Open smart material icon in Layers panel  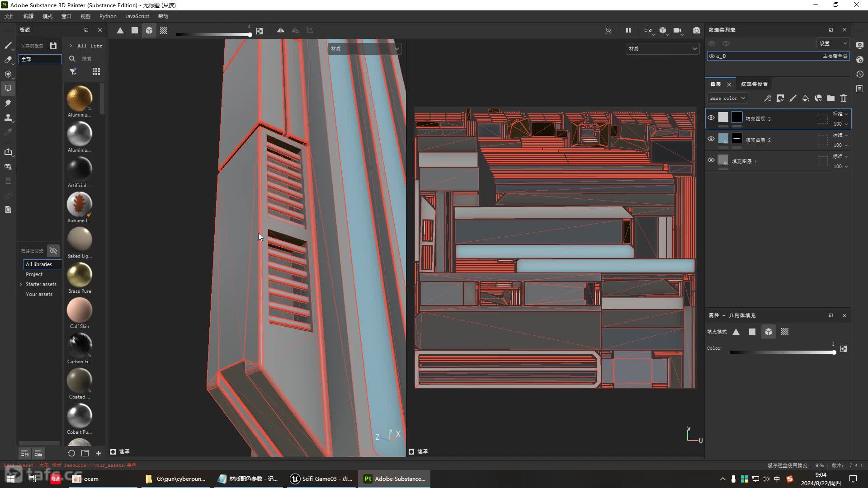pyautogui.click(x=818, y=98)
